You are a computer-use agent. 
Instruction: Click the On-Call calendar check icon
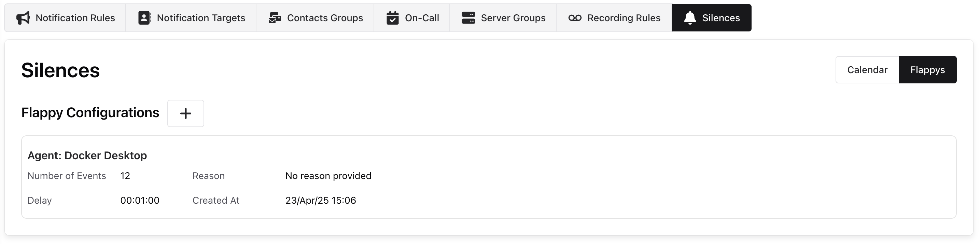tap(393, 18)
